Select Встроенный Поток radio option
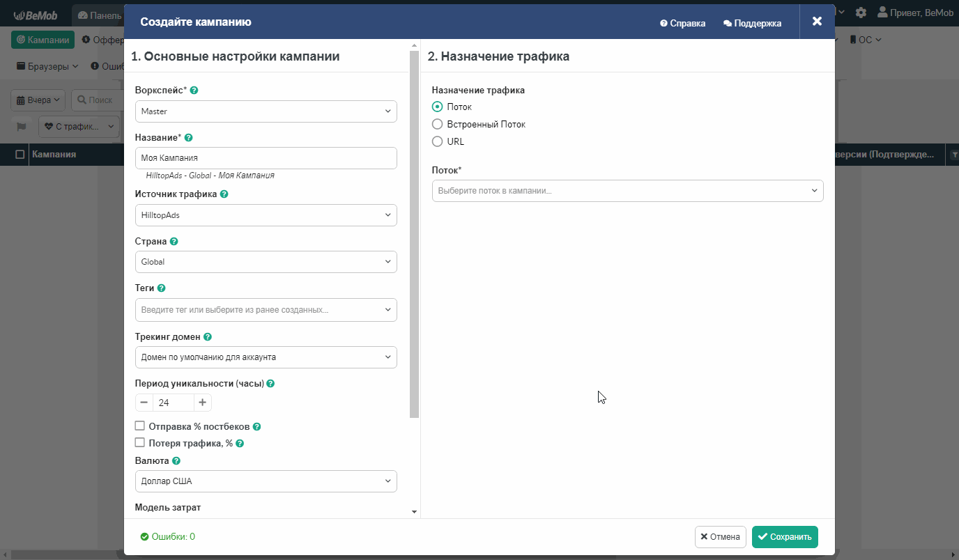This screenshot has height=560, width=959. click(438, 124)
